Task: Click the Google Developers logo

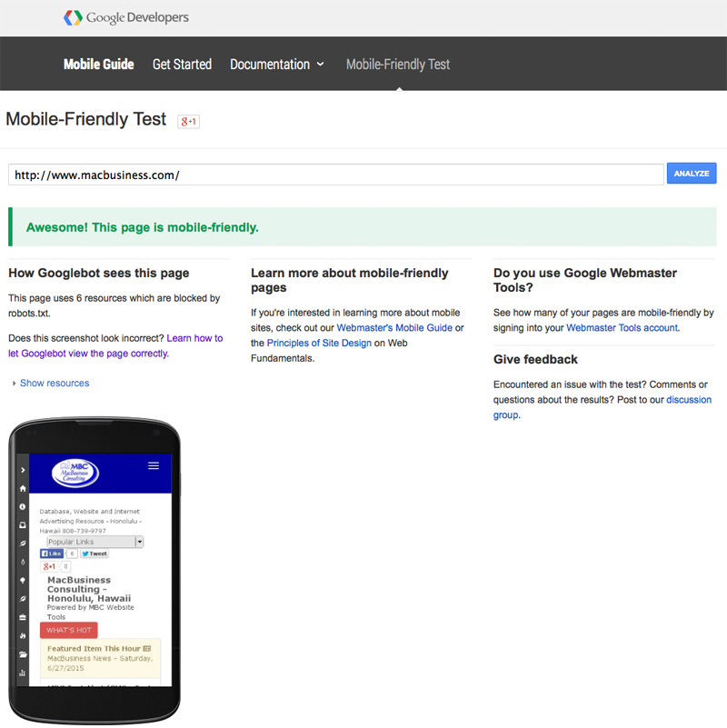Action: (125, 17)
